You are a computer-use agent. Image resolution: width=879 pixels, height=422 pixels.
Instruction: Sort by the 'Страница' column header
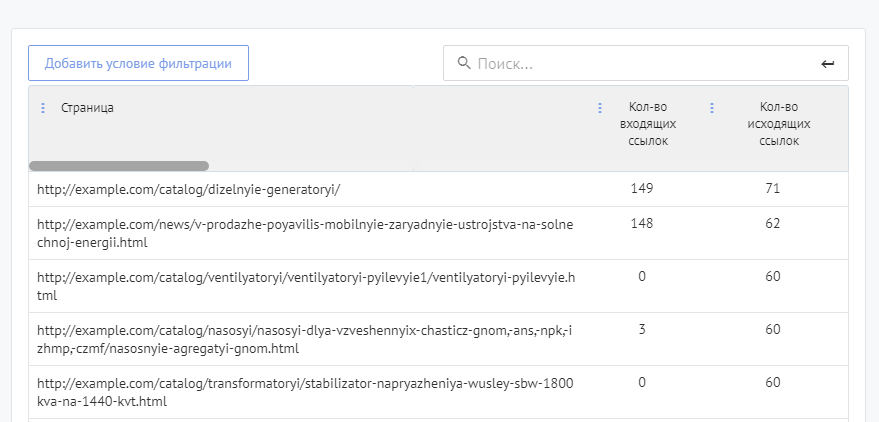tap(87, 108)
